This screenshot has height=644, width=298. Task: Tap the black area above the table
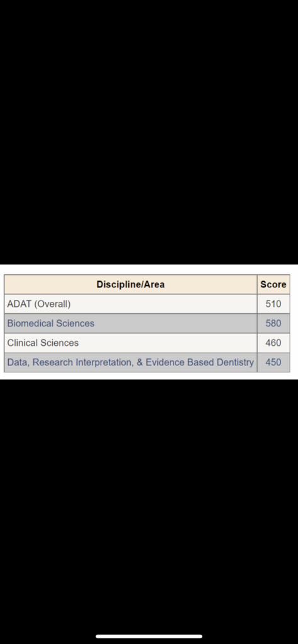coord(149,131)
